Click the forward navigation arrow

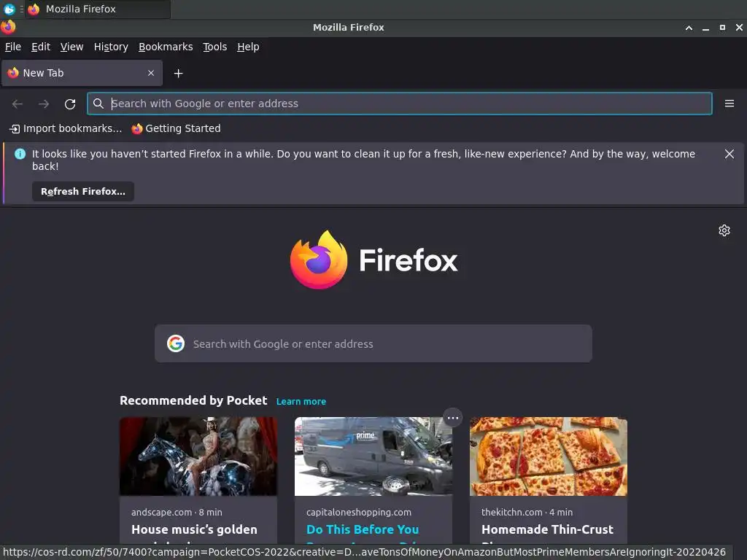click(44, 104)
